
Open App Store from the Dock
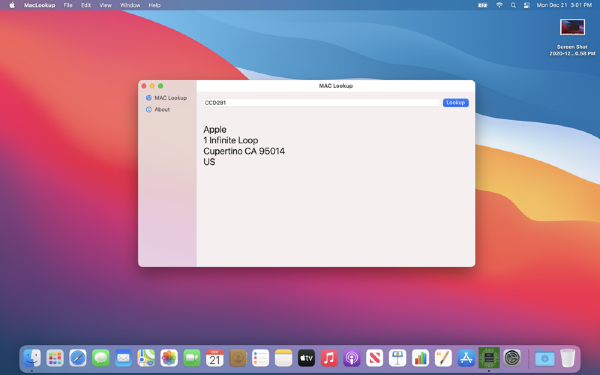coord(466,358)
